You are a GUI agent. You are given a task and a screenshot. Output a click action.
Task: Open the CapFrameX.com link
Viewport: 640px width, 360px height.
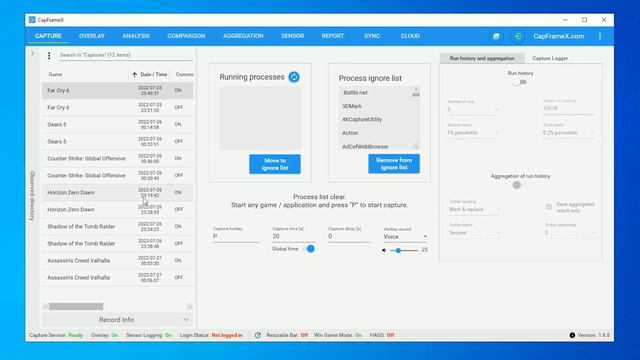tap(558, 36)
